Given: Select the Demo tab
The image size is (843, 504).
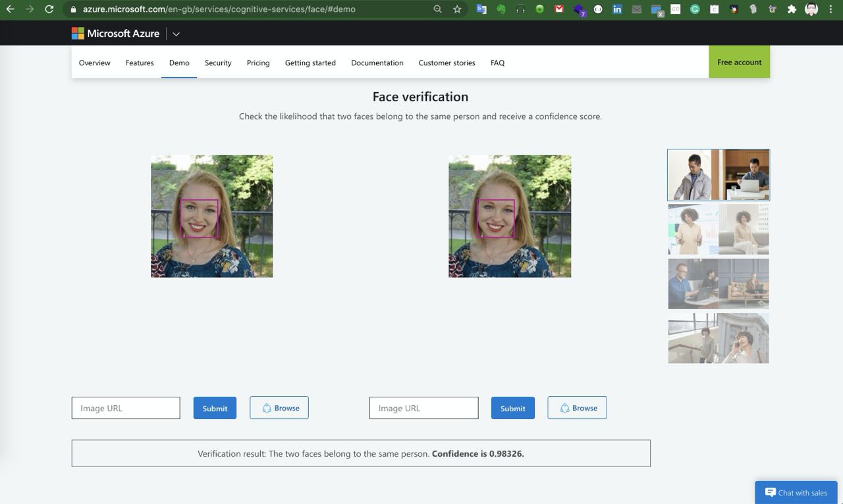Looking at the screenshot, I should pos(179,63).
